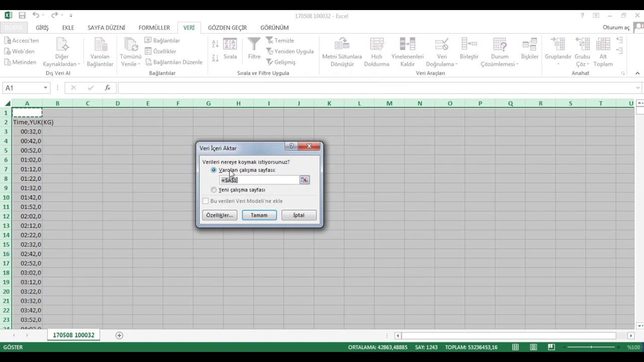
Task: Customize quick access toolbar dropdown
Action: tap(71, 16)
